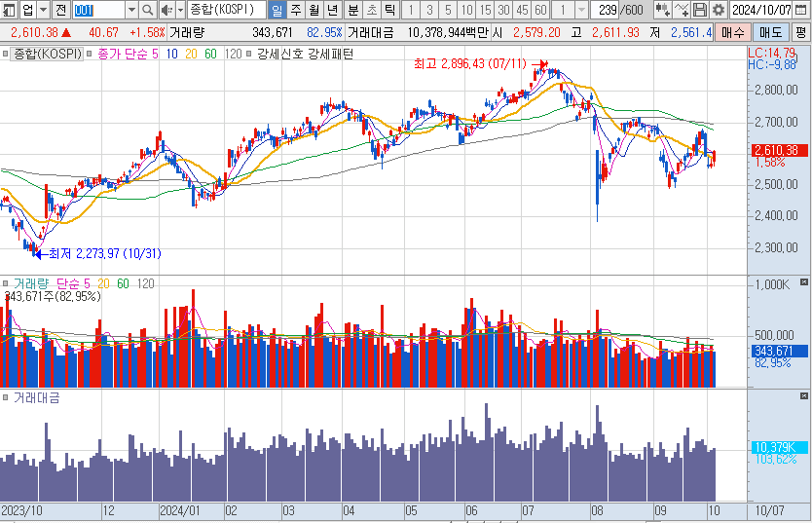Click the 239 bar count field

click(607, 10)
